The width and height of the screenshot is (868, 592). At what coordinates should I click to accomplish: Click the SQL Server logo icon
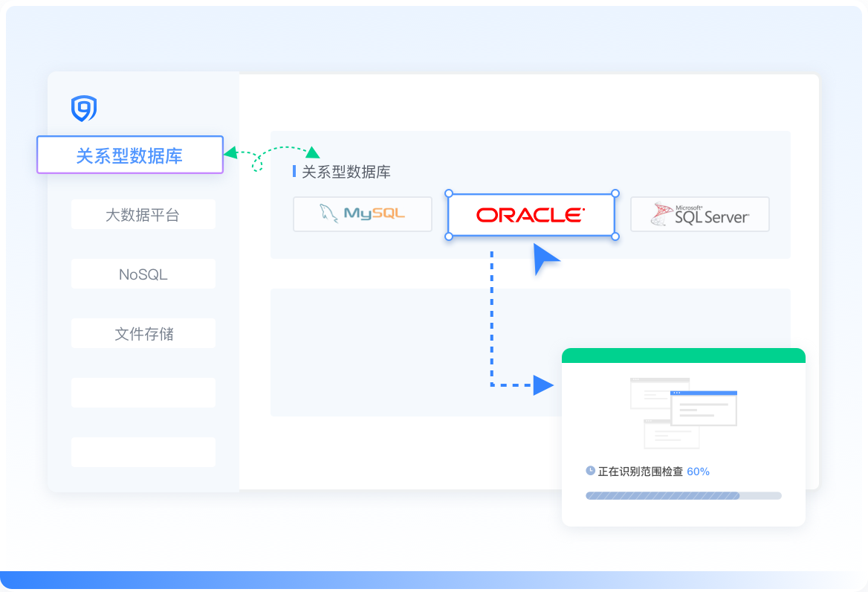click(x=661, y=213)
